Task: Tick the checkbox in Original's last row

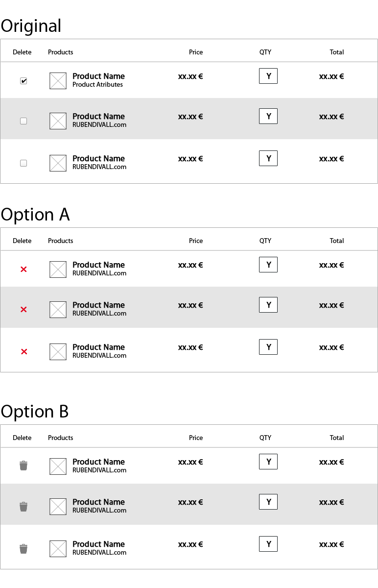Action: pyautogui.click(x=24, y=163)
